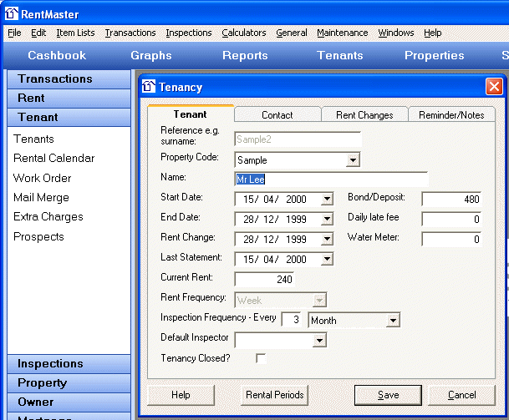Click the RentMaster house icon in title bar
Viewport: 509px width, 420px height.
point(12,13)
